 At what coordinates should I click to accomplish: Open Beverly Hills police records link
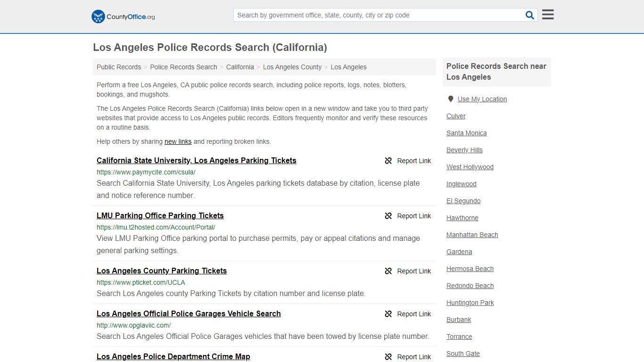pos(464,150)
